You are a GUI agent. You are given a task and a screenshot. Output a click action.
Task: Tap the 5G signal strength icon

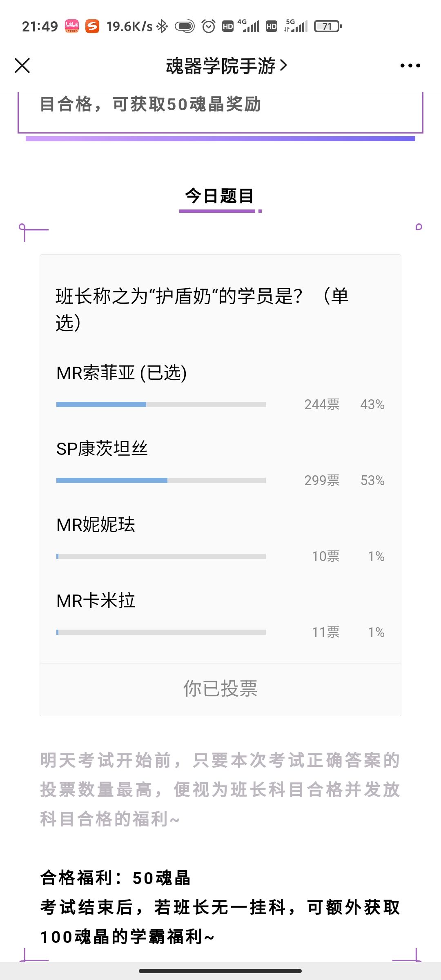click(296, 26)
